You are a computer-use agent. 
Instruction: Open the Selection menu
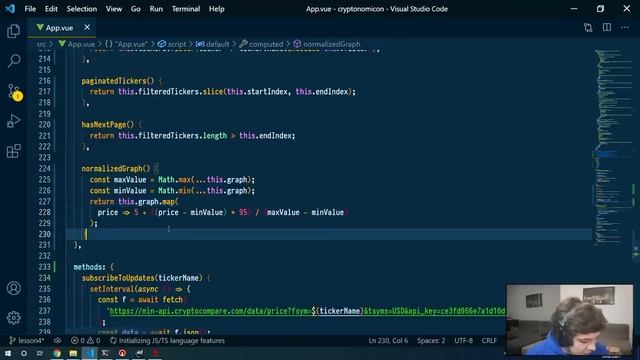click(x=82, y=9)
